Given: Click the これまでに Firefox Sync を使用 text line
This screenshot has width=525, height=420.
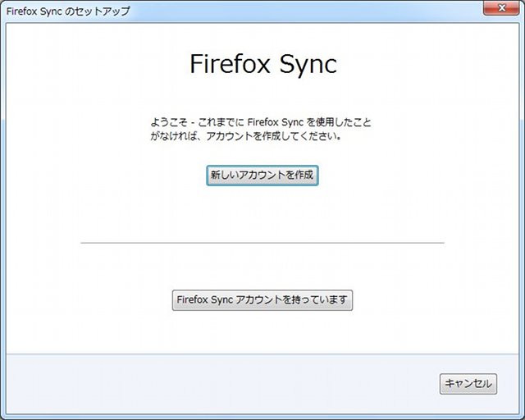Looking at the screenshot, I should tap(261, 122).
